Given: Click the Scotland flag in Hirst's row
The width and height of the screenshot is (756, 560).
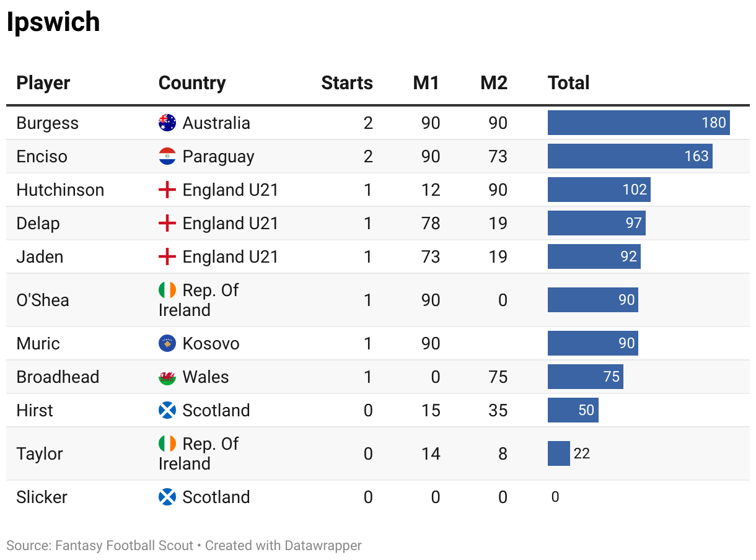Looking at the screenshot, I should (x=167, y=410).
